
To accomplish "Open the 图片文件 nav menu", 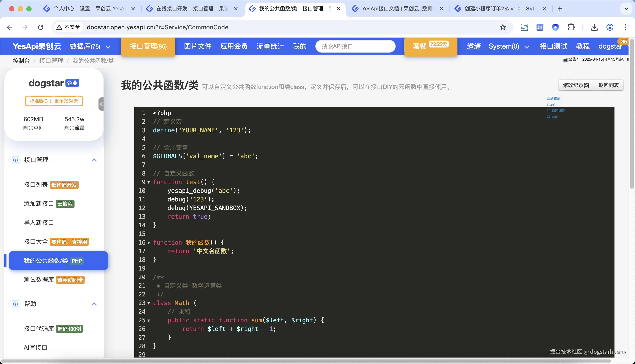I will [198, 46].
